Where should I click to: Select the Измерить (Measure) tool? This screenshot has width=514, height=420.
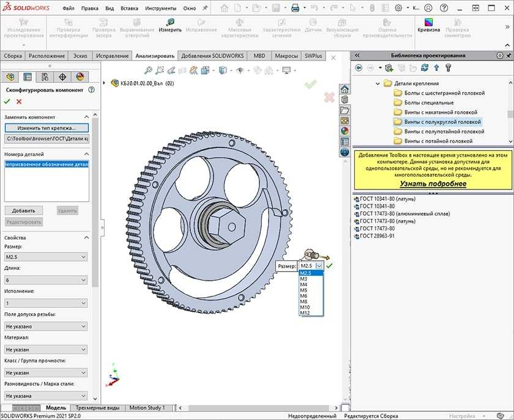[170, 26]
